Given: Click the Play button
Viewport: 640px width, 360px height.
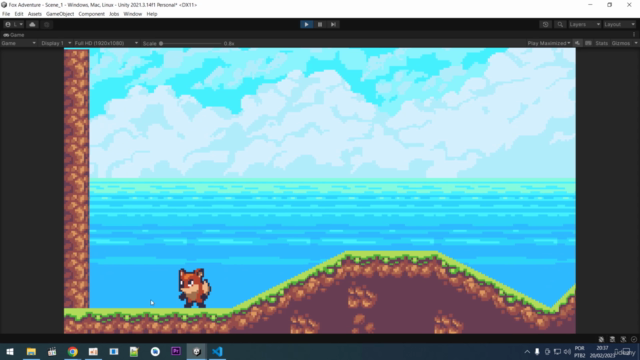Looking at the screenshot, I should (x=306, y=24).
